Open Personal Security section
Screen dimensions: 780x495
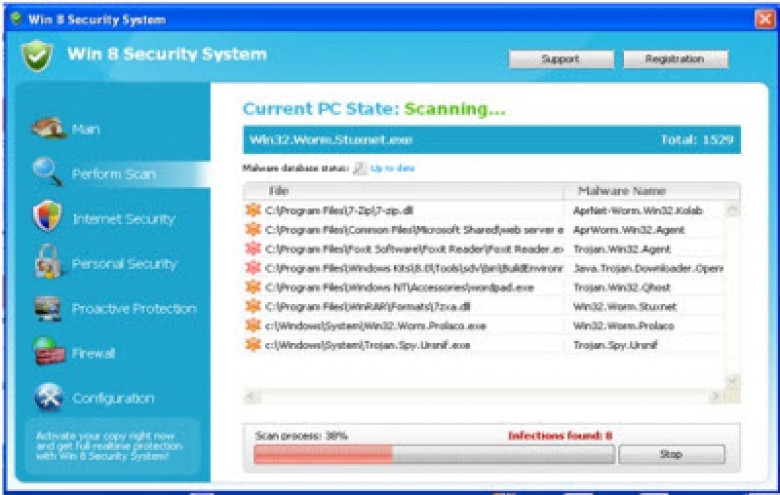[124, 264]
